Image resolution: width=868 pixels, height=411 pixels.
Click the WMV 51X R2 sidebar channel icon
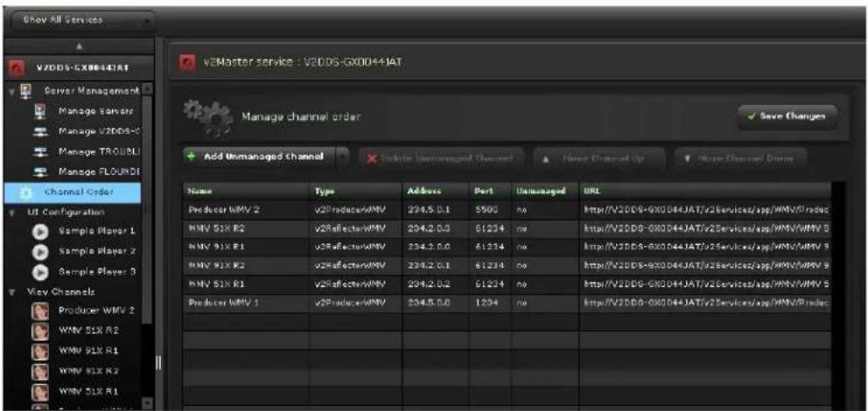pyautogui.click(x=39, y=331)
